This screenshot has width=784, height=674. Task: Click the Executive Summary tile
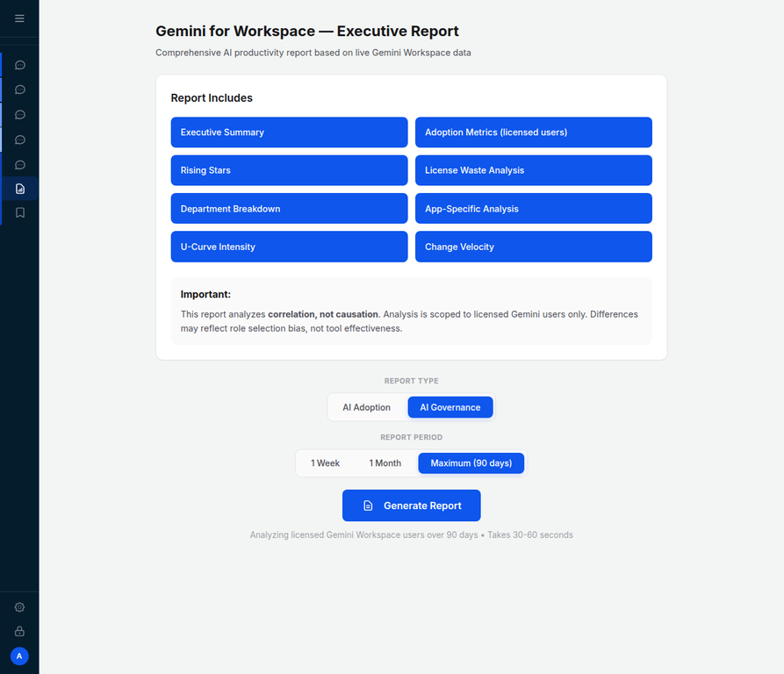pyautogui.click(x=289, y=133)
